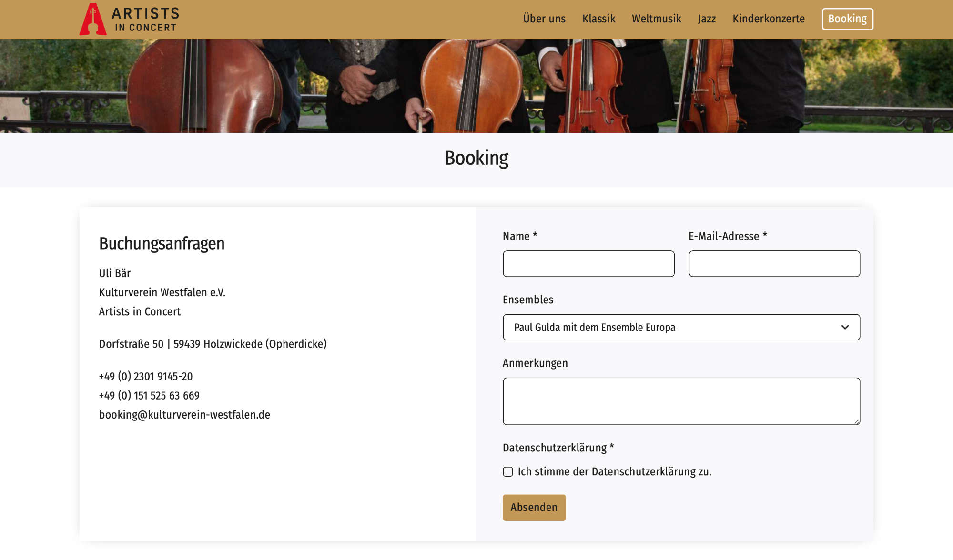The image size is (953, 560).
Task: Click the mobile number +49 (0) 151 525 63 669
Action: [x=149, y=396]
